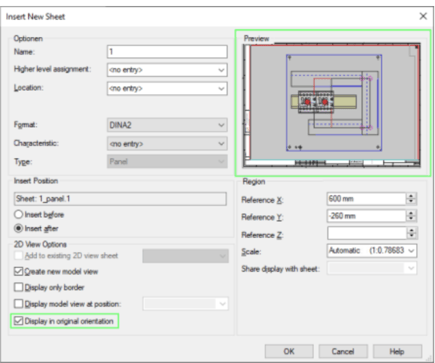Click the Reference Y value field
The image size is (435, 363).
(366, 216)
